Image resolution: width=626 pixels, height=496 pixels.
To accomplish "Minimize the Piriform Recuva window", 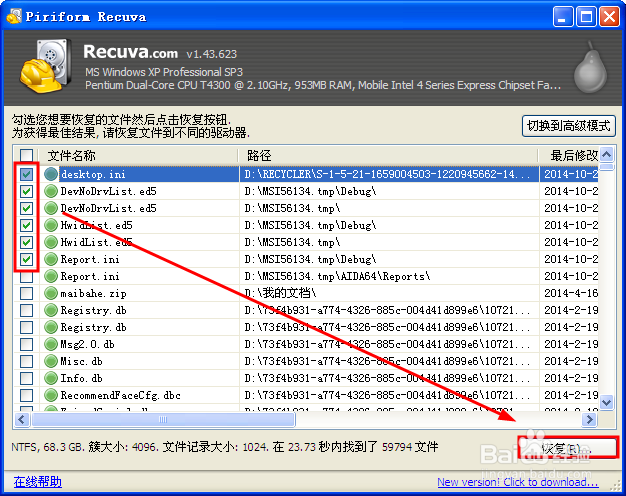I will (563, 17).
